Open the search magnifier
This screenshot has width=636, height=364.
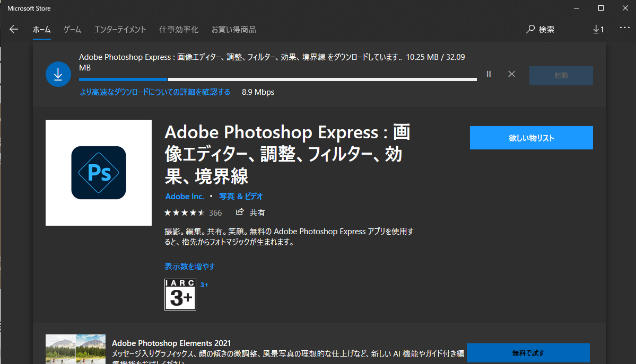530,29
